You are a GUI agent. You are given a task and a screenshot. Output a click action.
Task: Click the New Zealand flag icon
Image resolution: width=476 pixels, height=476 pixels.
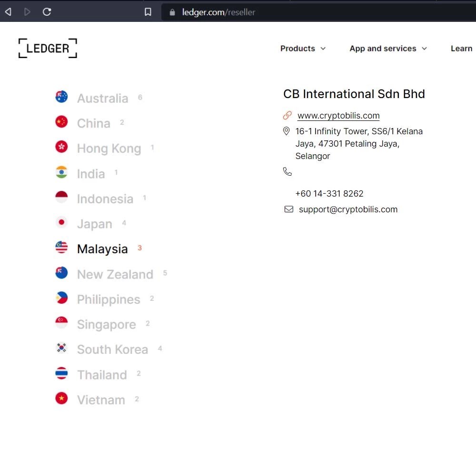[61, 273]
